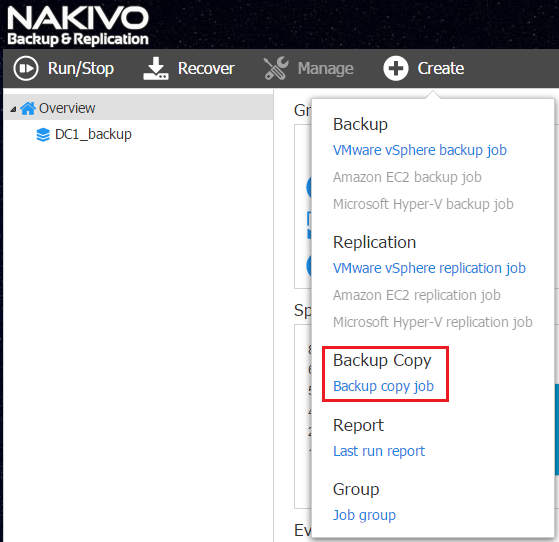Click the Create plus icon
Viewport: 559px width, 542px height.
(396, 68)
